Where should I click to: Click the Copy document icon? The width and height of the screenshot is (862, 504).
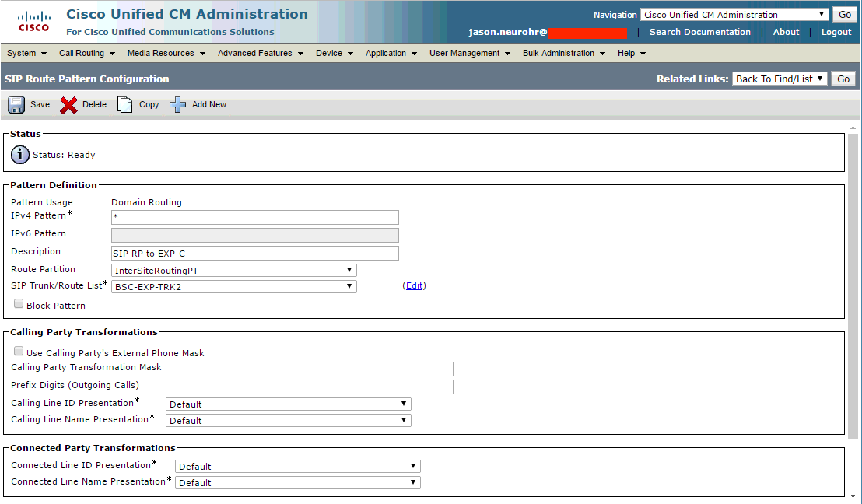124,104
